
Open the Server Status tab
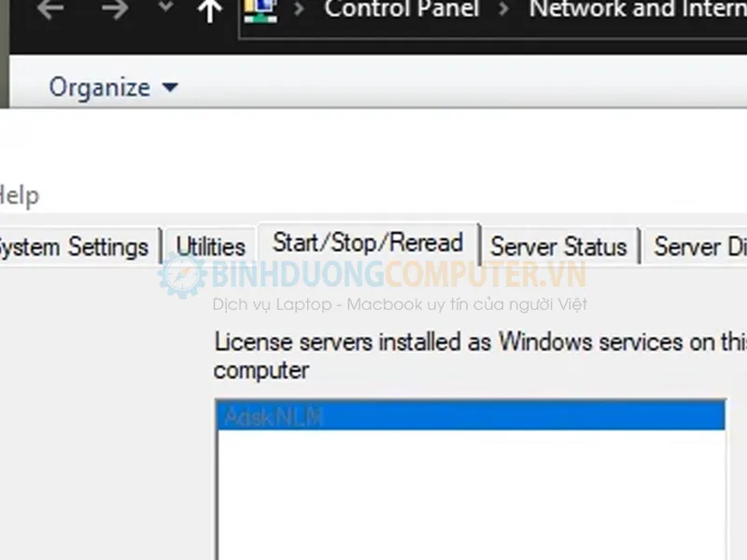click(x=558, y=247)
